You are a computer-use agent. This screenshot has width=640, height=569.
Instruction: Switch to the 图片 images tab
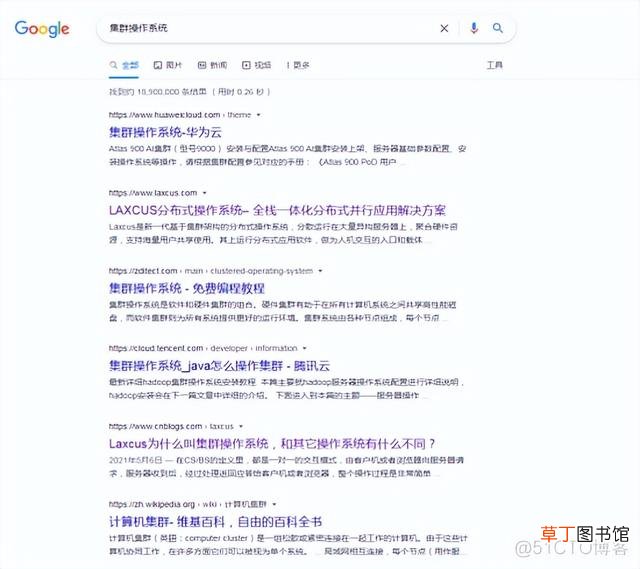click(x=168, y=65)
